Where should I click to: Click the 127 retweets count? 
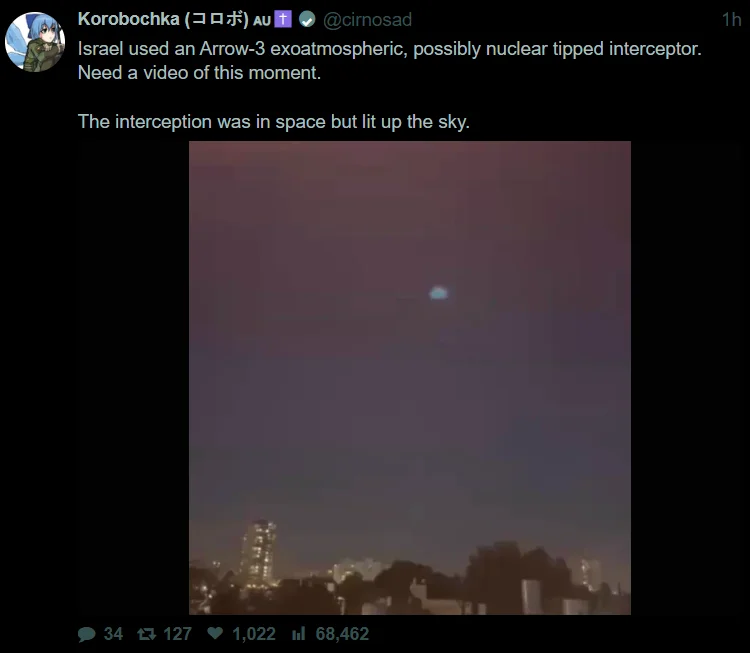pos(177,634)
